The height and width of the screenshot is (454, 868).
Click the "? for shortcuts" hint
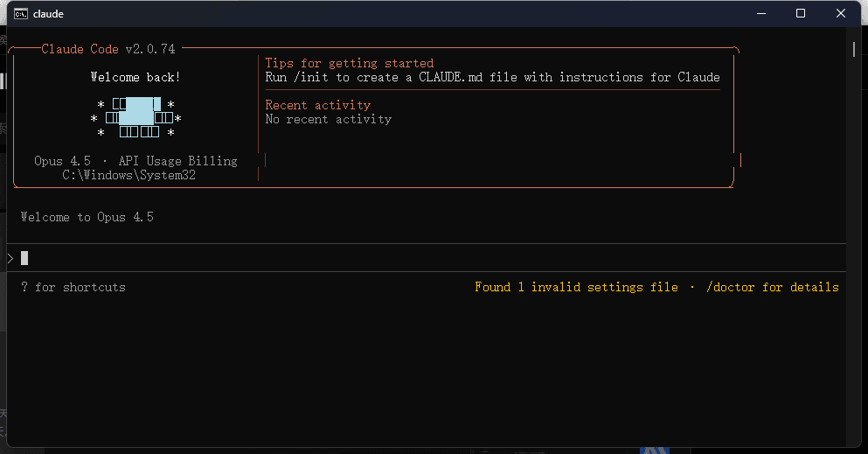coord(73,287)
